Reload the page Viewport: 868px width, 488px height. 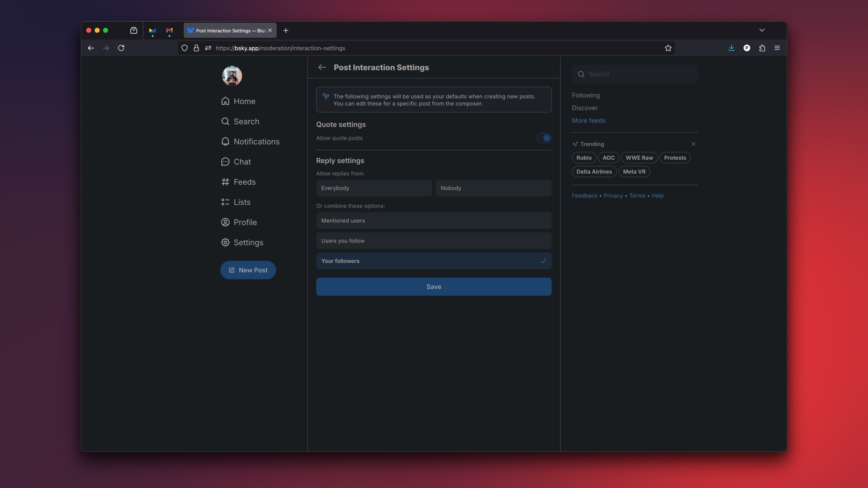tap(121, 48)
